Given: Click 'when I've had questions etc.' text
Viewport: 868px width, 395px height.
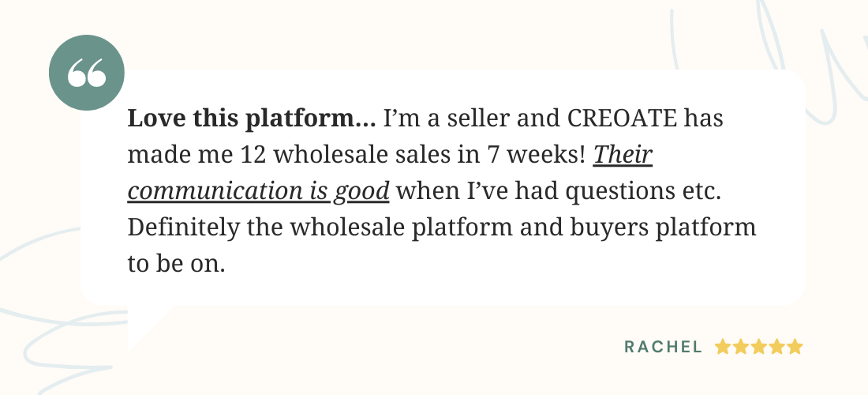Looking at the screenshot, I should 559,192.
